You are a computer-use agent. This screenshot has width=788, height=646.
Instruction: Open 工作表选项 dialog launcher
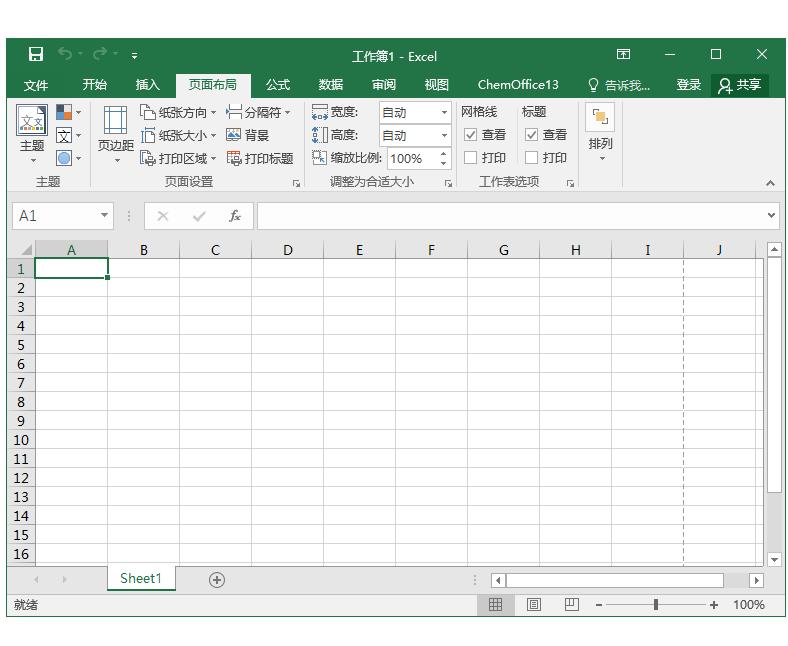[x=570, y=183]
